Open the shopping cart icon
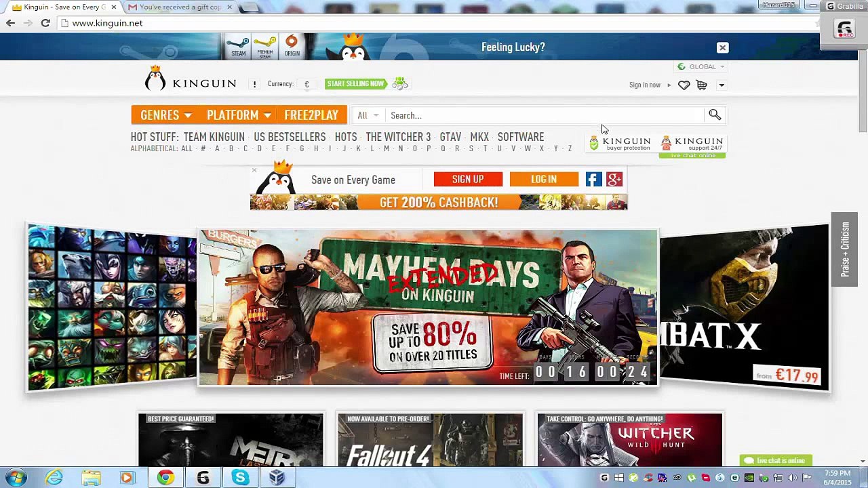 pos(702,85)
